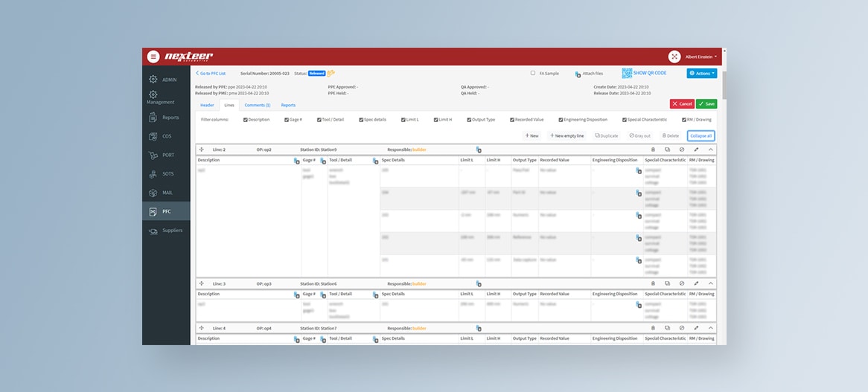Screen dimensions: 868x392
Task: Switch to the Header tab
Action: point(207,105)
